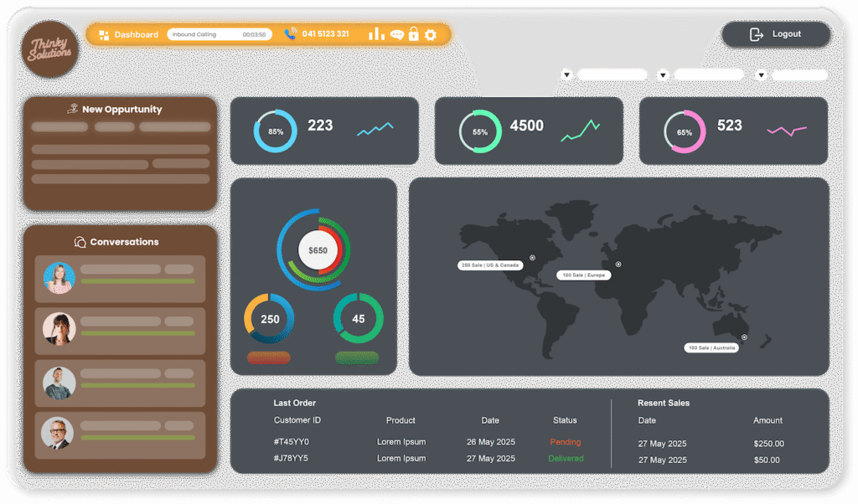858x504 pixels.
Task: Click the Dashboard grid icon
Action: (x=104, y=35)
